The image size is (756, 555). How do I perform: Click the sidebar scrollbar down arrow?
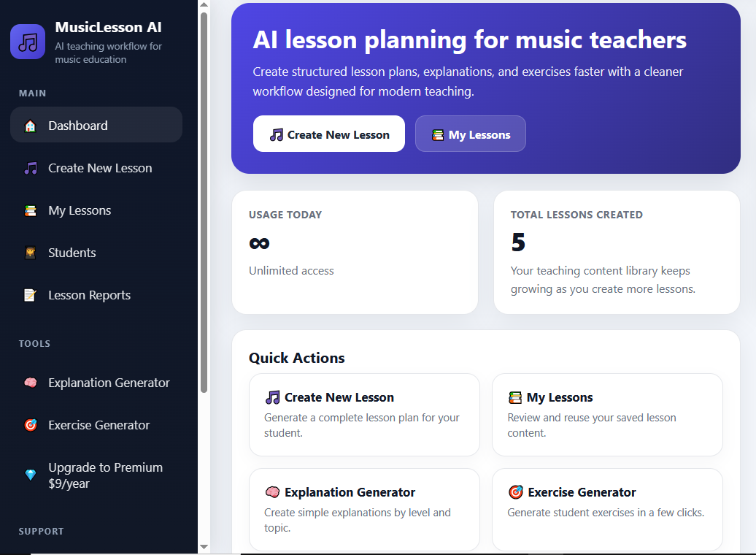click(204, 546)
